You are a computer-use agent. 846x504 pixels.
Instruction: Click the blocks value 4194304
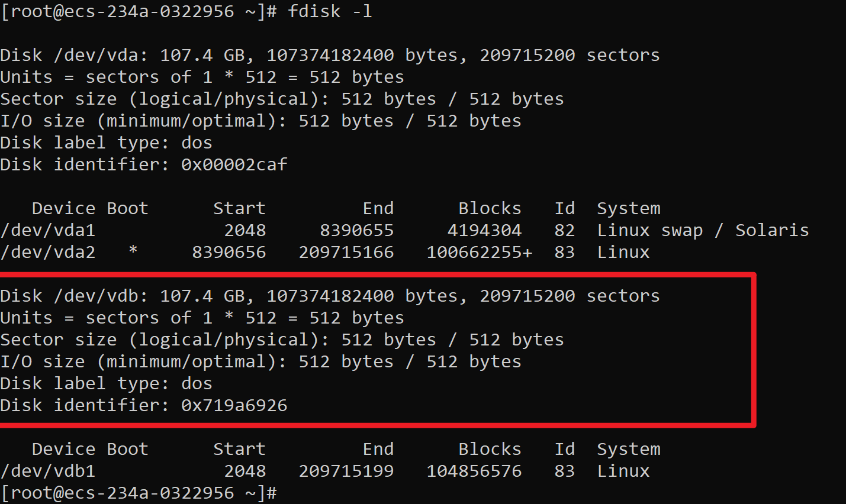pyautogui.click(x=484, y=230)
